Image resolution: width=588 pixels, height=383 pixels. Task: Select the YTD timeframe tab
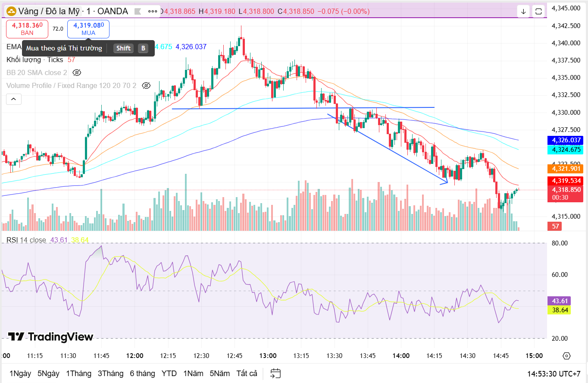[x=169, y=374]
